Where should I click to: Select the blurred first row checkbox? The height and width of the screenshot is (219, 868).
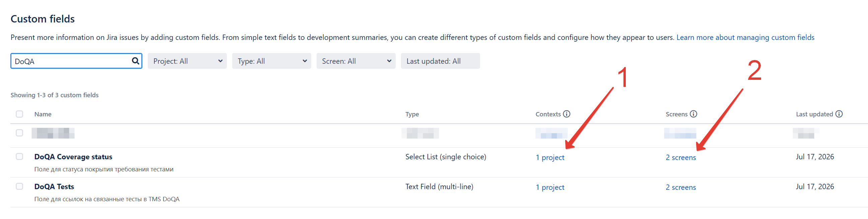pyautogui.click(x=19, y=133)
